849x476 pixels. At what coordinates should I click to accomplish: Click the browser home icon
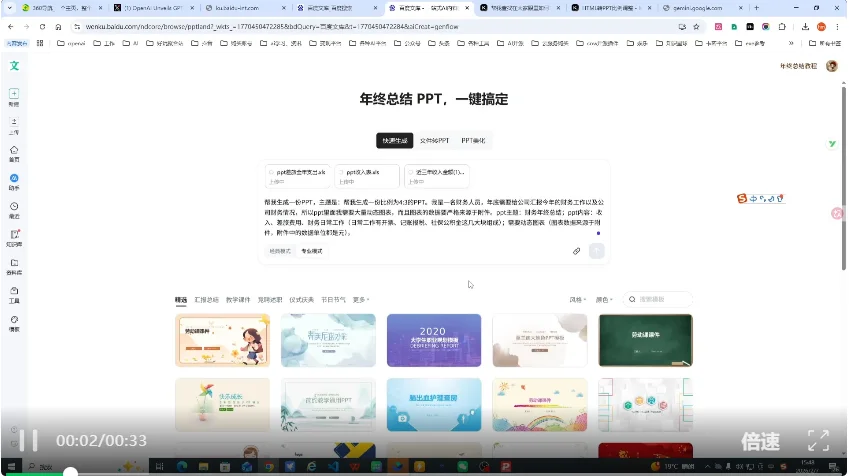click(58, 27)
